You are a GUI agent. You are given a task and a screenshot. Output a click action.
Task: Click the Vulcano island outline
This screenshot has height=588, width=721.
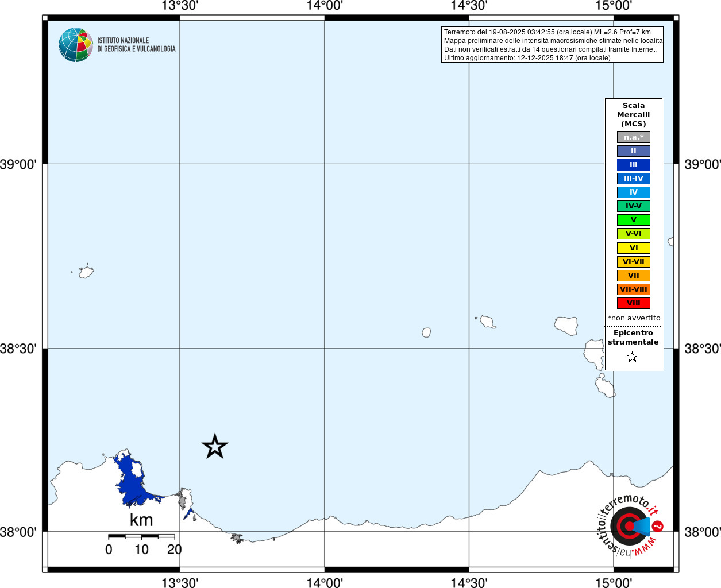pyautogui.click(x=604, y=386)
